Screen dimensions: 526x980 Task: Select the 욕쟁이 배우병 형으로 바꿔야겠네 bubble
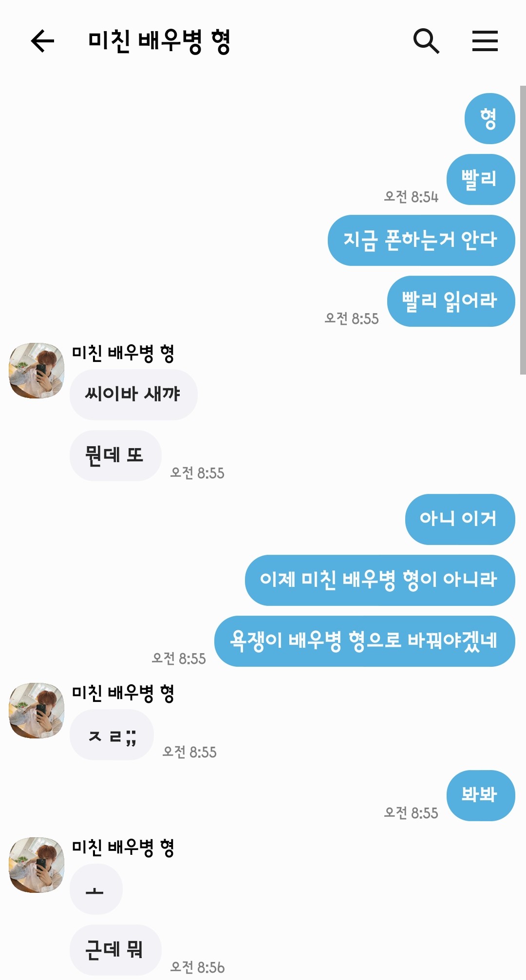[x=365, y=641]
